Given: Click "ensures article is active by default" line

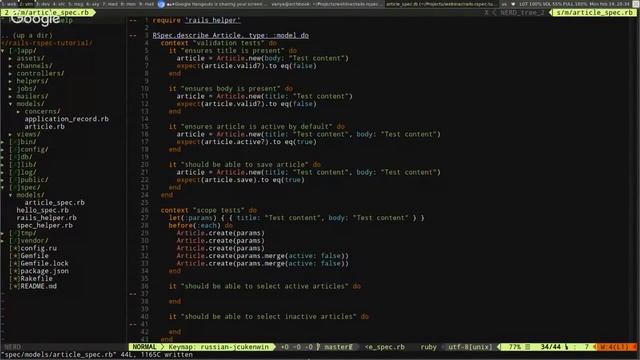Looking at the screenshot, I should 257,127.
